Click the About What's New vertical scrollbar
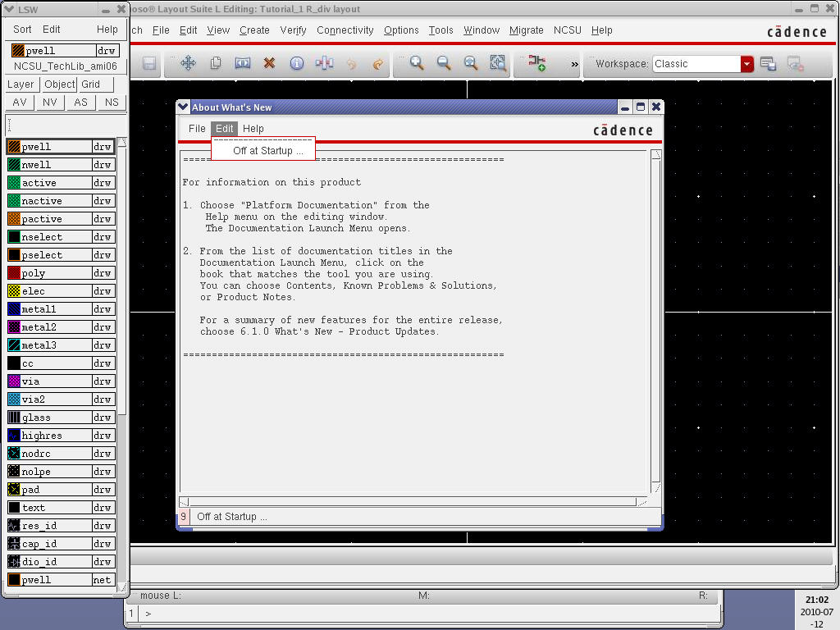The image size is (840, 630). [x=655, y=320]
